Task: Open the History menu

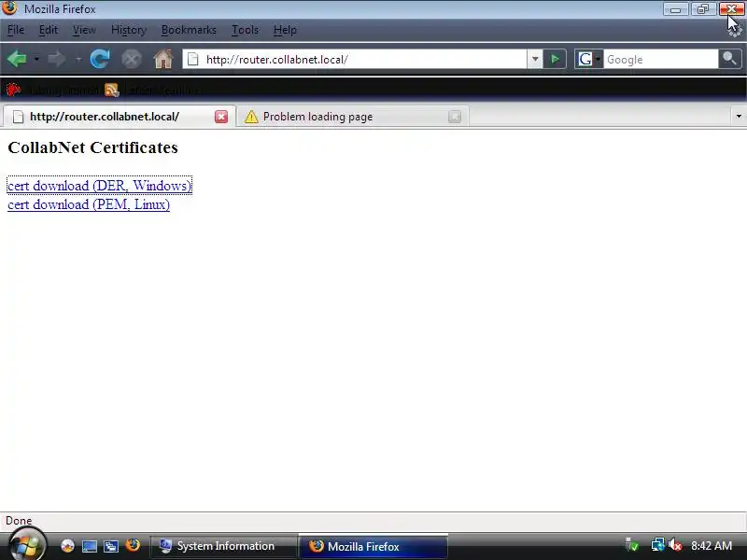Action: [x=129, y=30]
